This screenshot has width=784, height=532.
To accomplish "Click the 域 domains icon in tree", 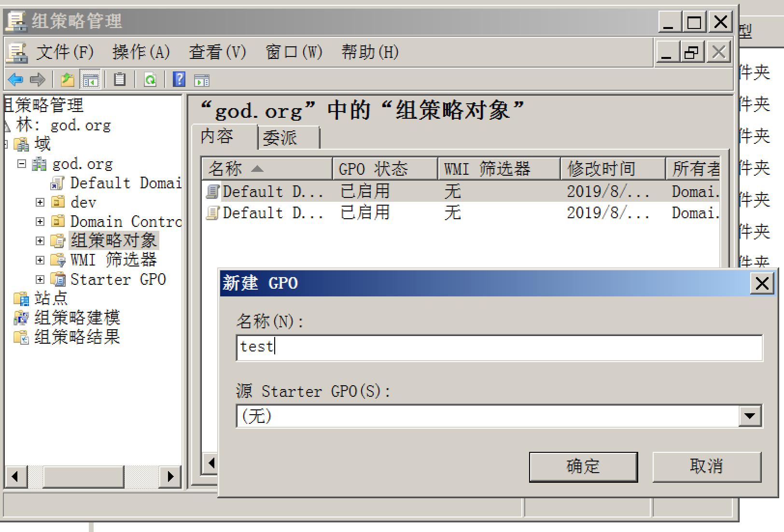I will [x=21, y=144].
